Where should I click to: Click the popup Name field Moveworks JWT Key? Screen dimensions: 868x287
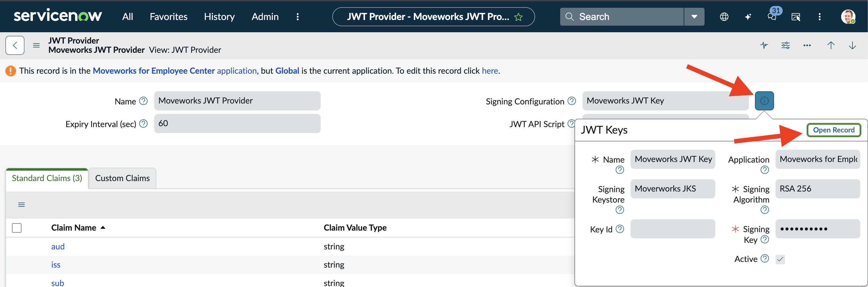coord(673,159)
